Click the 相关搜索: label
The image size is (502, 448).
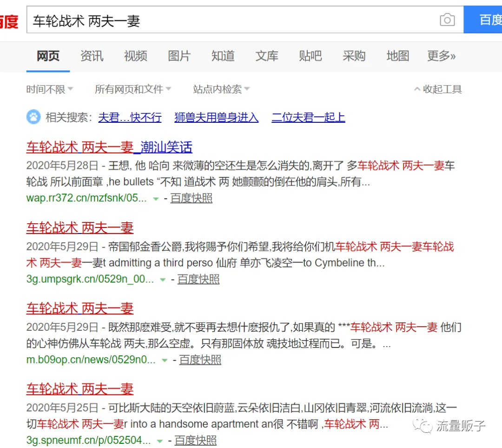pyautogui.click(x=69, y=117)
